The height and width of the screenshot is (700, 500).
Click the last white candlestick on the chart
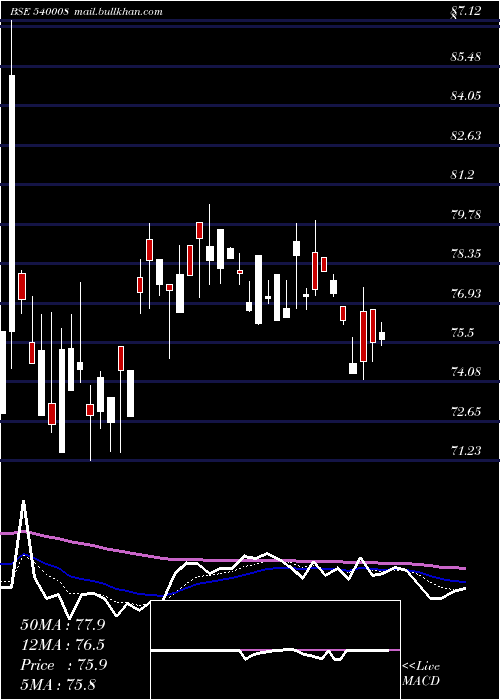pos(382,336)
